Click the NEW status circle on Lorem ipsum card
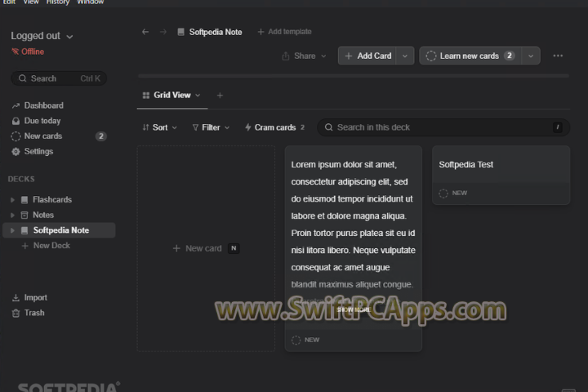 pyautogui.click(x=296, y=340)
